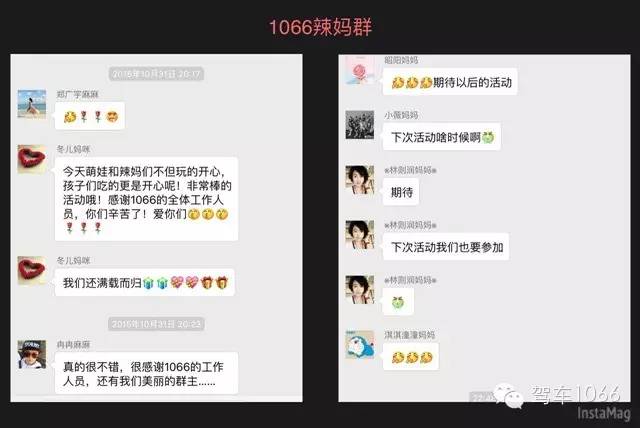Click the 驾车1066 watermark text

click(x=576, y=394)
